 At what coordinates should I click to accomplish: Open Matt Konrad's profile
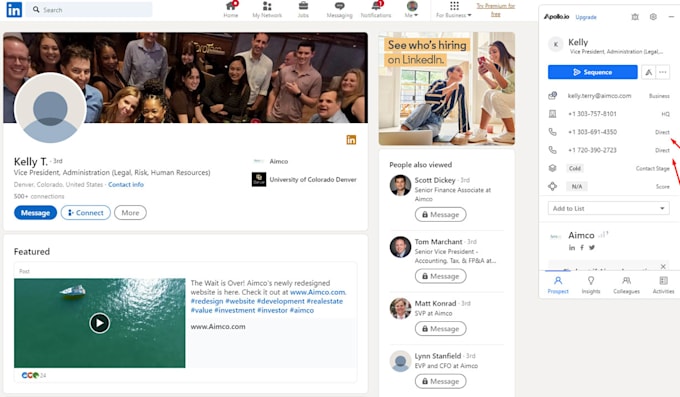coord(435,303)
